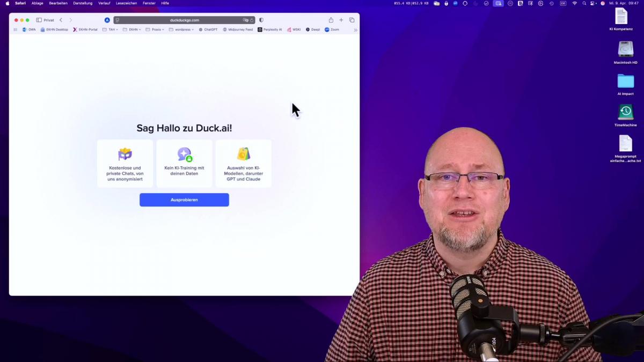Image resolution: width=644 pixels, height=362 pixels.
Task: Expand the EKHN bookmarks folder
Action: point(132,29)
